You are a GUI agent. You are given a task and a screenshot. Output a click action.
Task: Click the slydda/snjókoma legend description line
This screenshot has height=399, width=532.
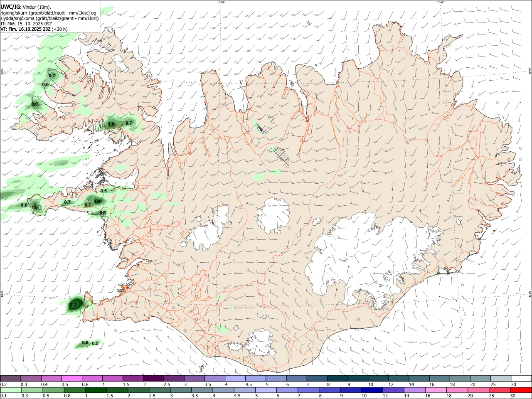pos(49,18)
